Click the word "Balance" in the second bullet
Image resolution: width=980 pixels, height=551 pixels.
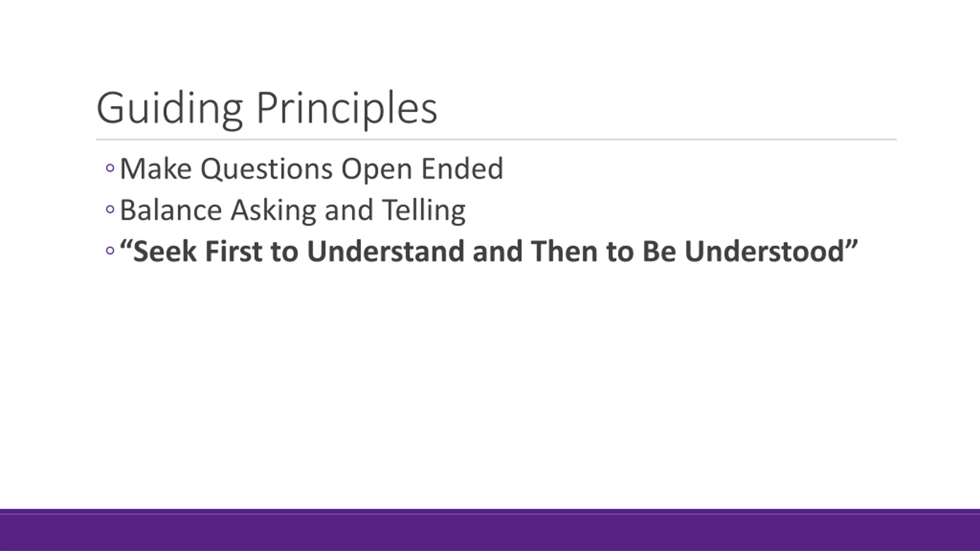point(171,210)
